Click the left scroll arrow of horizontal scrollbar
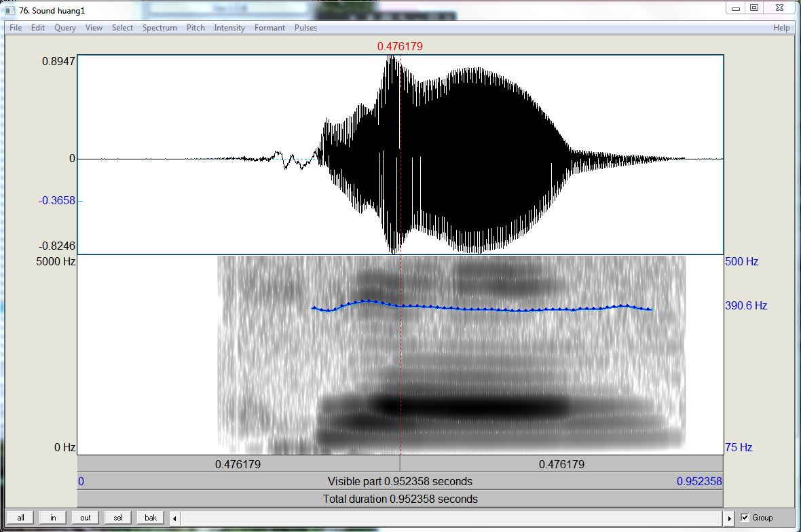The width and height of the screenshot is (801, 532). pos(174,518)
